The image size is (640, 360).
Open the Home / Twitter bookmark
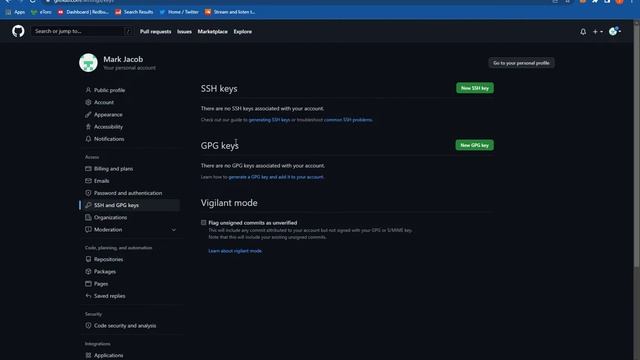(179, 12)
